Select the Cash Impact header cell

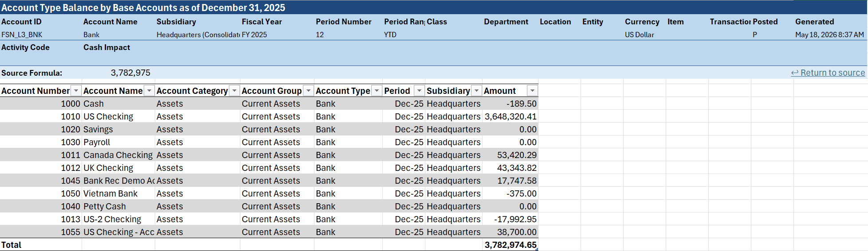tap(118, 47)
